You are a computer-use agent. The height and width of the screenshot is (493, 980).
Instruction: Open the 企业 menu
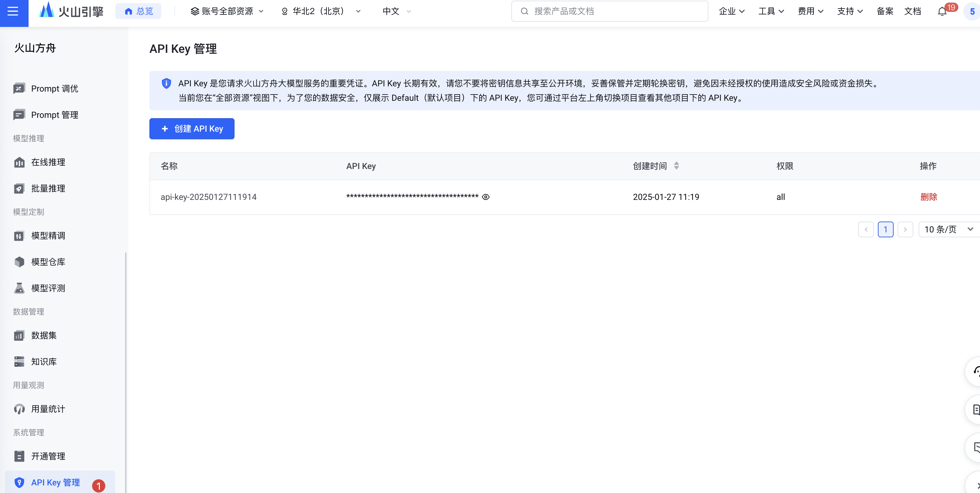coord(732,11)
